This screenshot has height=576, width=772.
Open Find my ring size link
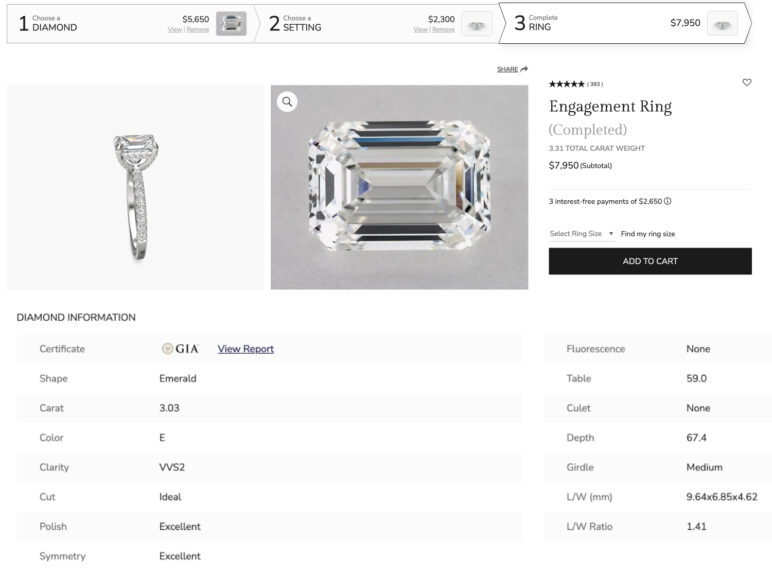tap(648, 234)
